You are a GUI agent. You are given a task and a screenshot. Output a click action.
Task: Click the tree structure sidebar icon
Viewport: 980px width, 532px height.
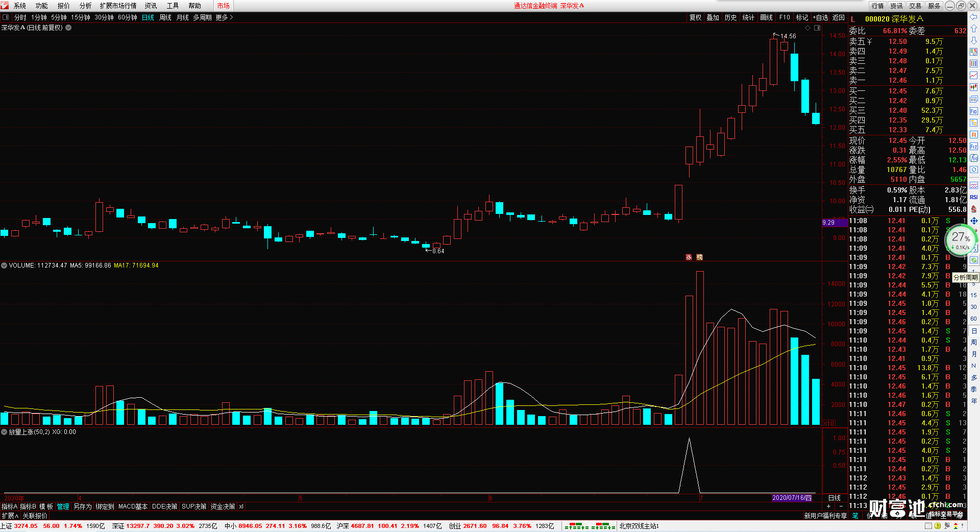pyautogui.click(x=974, y=123)
